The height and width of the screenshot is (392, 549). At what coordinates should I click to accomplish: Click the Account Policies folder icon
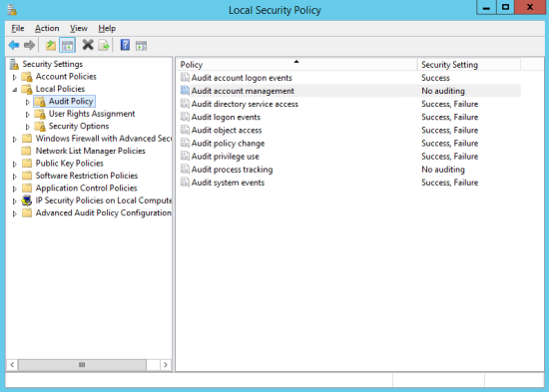click(27, 77)
